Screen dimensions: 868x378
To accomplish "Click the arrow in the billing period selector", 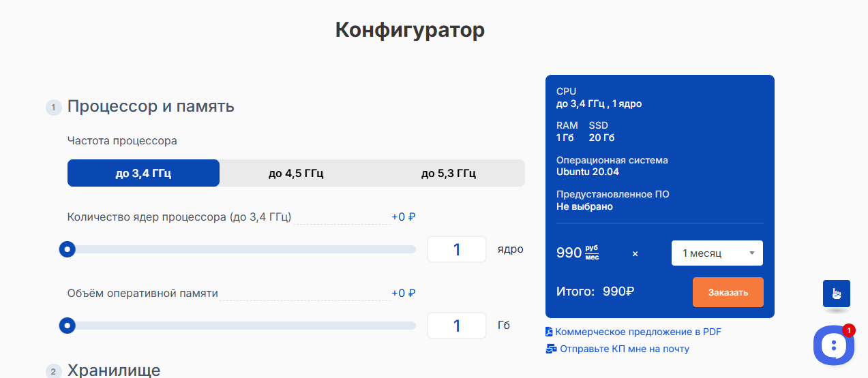I will (x=751, y=253).
